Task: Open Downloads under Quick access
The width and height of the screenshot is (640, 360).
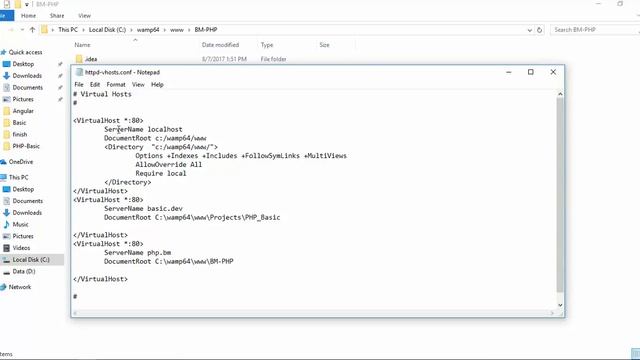Action: (x=27, y=76)
